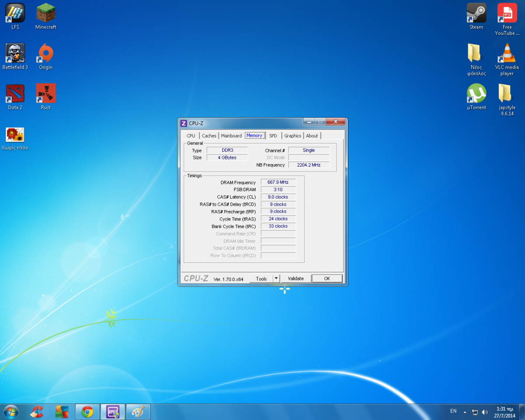Launch the Rust desktop icon
Viewport: 525px width, 420px height.
45,97
